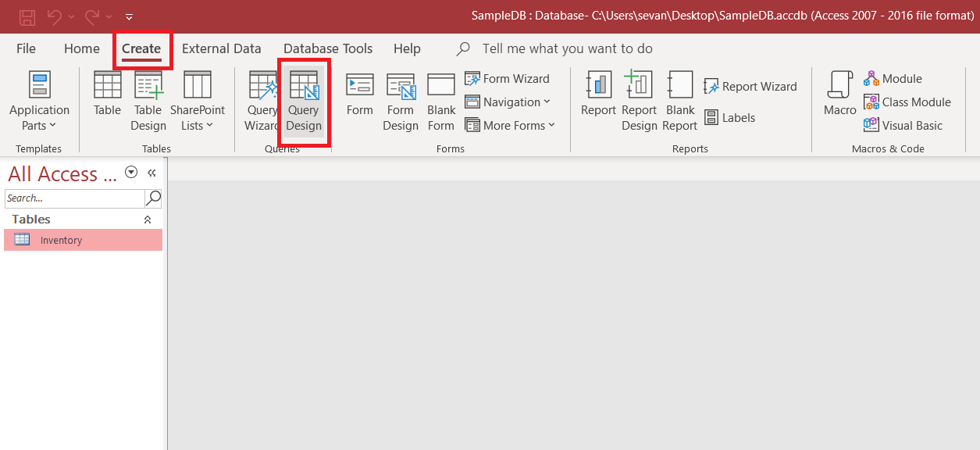The image size is (980, 450).
Task: Collapse the navigation pane with shutter bar
Action: click(151, 173)
